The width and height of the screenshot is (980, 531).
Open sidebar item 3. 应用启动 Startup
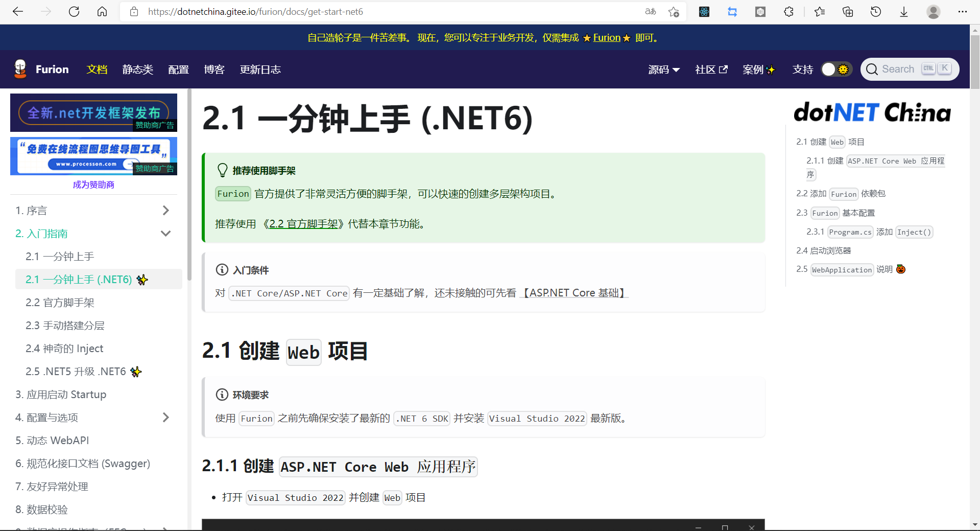tap(61, 394)
